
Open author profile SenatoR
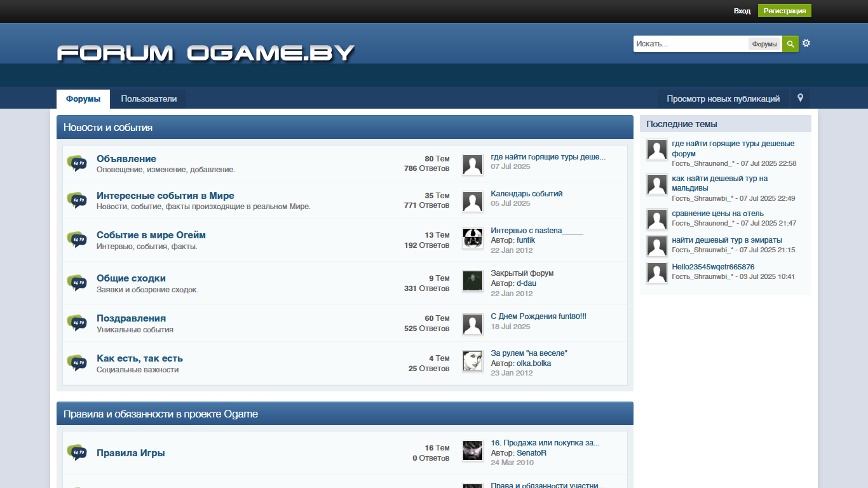(x=531, y=453)
